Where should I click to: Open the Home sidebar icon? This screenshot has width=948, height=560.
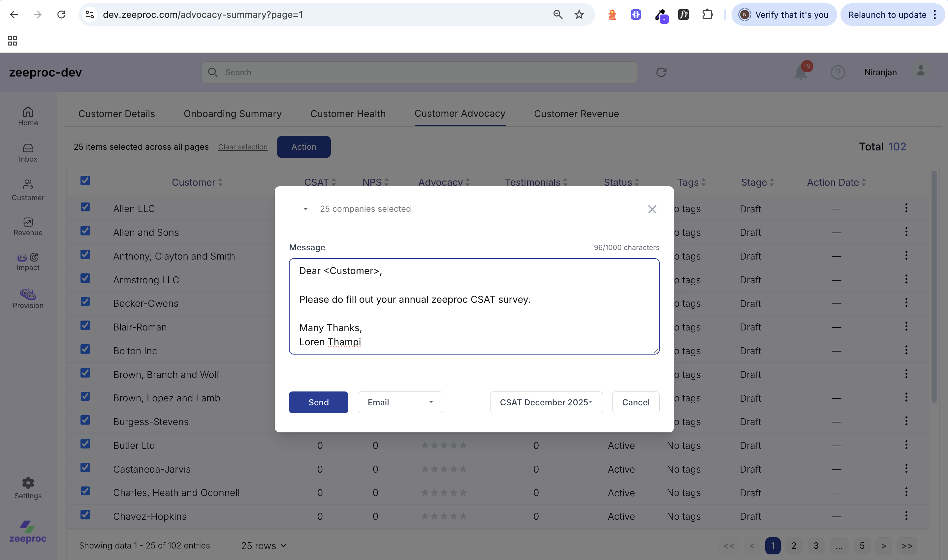point(28,116)
